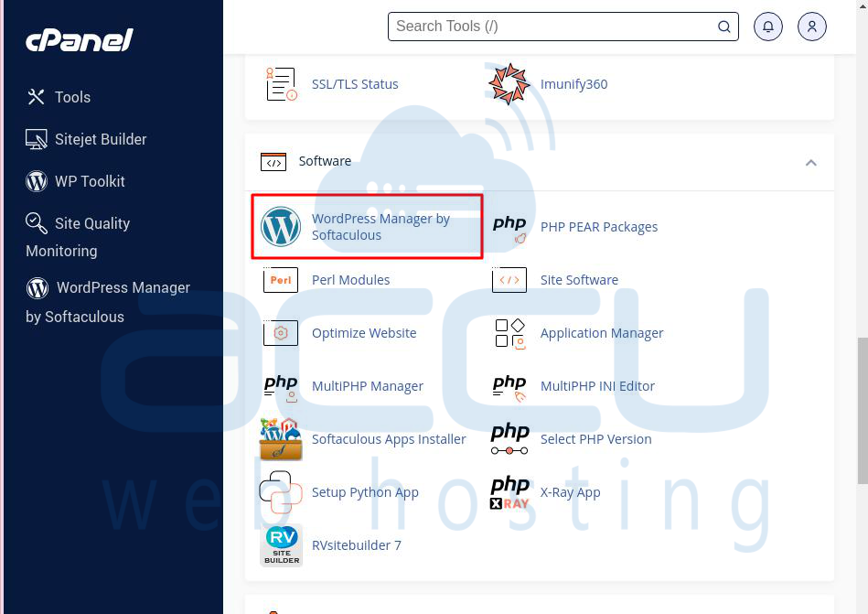868x614 pixels.
Task: Click the SSL/TLS Status icon
Action: 281,84
